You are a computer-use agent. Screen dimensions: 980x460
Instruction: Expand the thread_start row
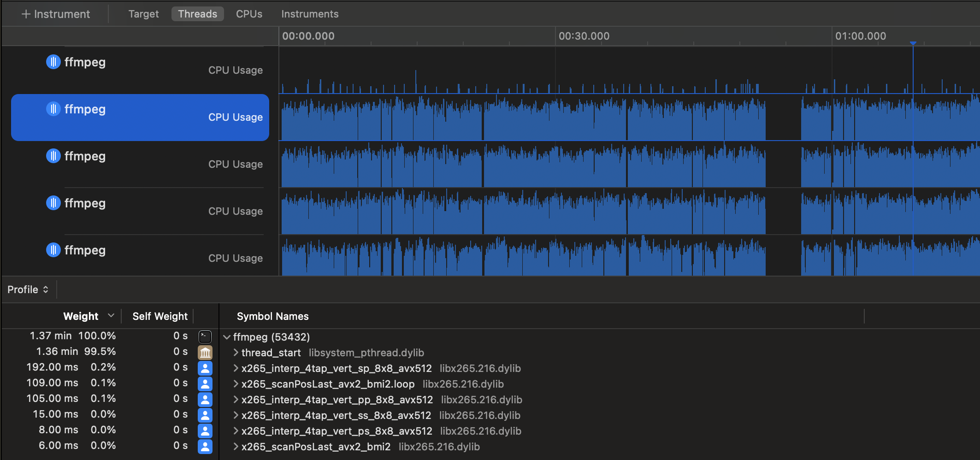[236, 353]
